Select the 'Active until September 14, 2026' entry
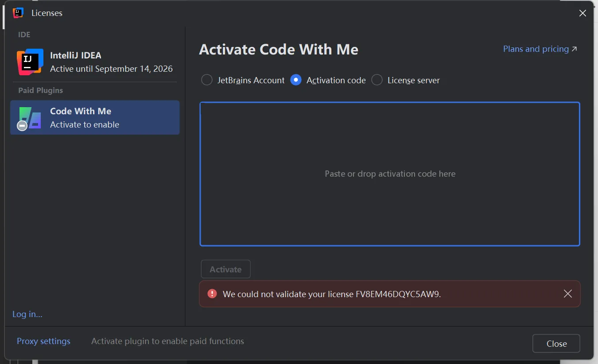 [x=111, y=69]
